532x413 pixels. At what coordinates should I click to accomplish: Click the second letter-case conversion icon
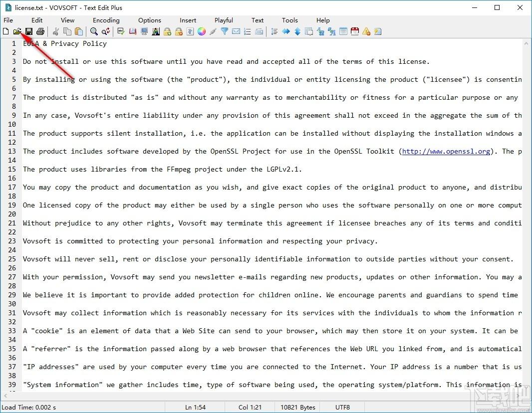pos(332,31)
